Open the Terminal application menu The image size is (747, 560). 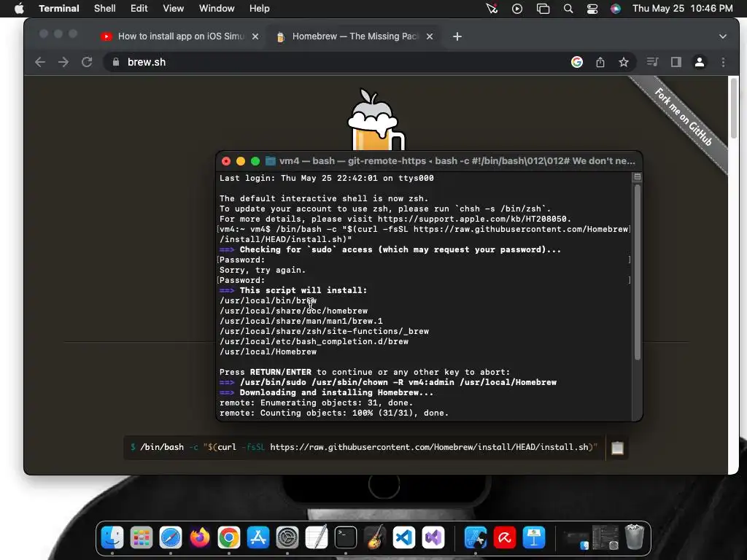[59, 8]
